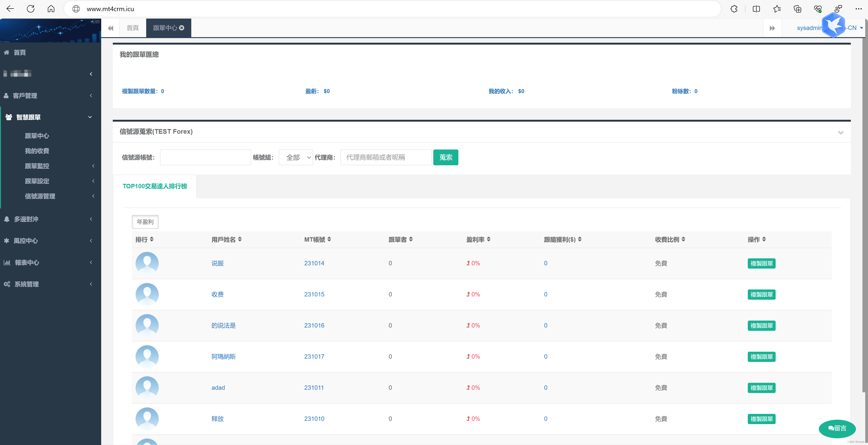Screen dimensions: 868x445
Task: Sort by 排行 column sort icon
Action: point(152,239)
